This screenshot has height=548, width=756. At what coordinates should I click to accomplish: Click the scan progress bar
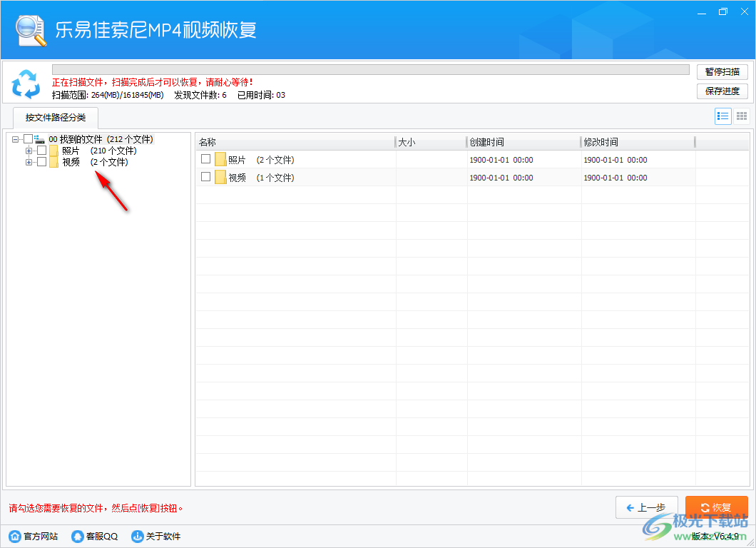pos(371,69)
